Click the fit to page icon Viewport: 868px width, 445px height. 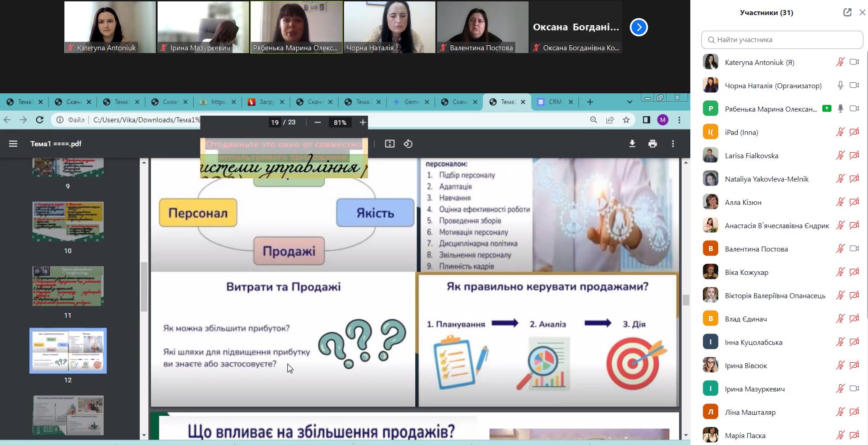(x=390, y=144)
